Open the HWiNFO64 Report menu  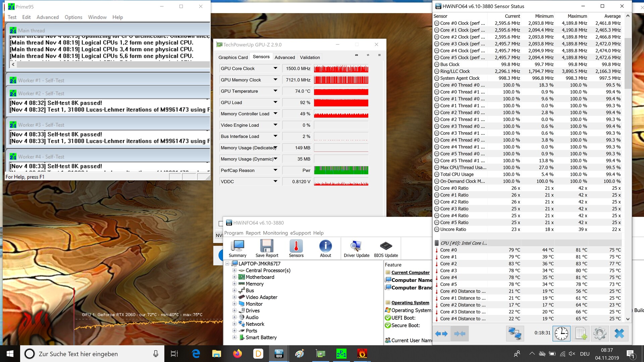(x=253, y=233)
